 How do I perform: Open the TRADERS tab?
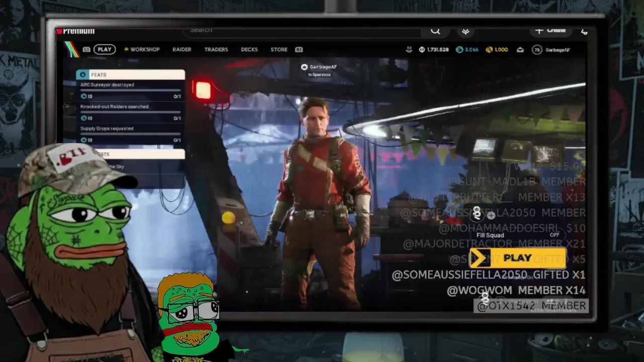pyautogui.click(x=216, y=49)
